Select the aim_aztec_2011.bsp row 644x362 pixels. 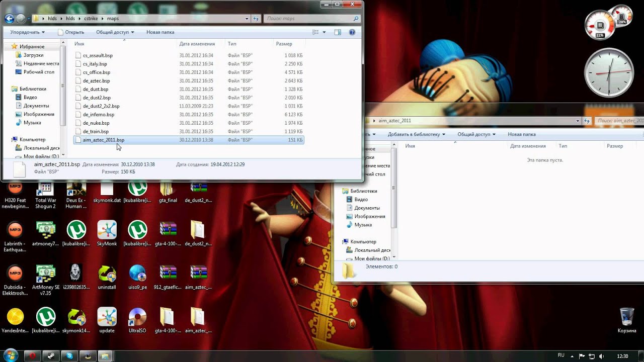point(189,140)
